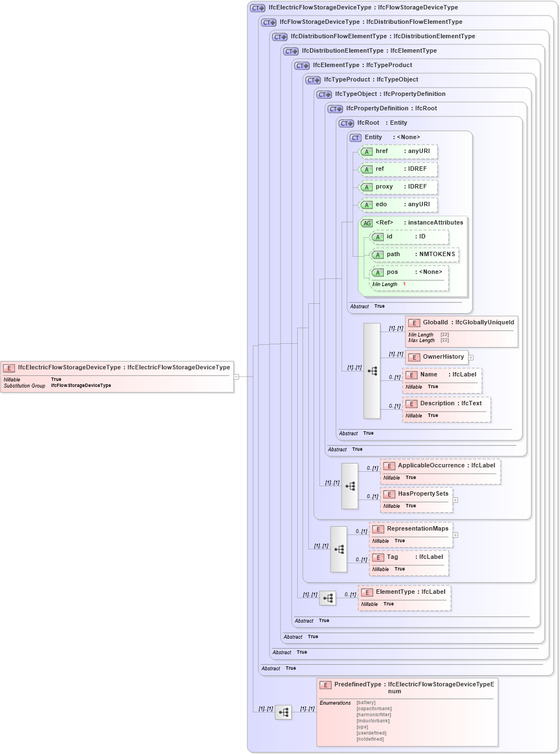Click the A icon for the pos attribute

coord(379,272)
